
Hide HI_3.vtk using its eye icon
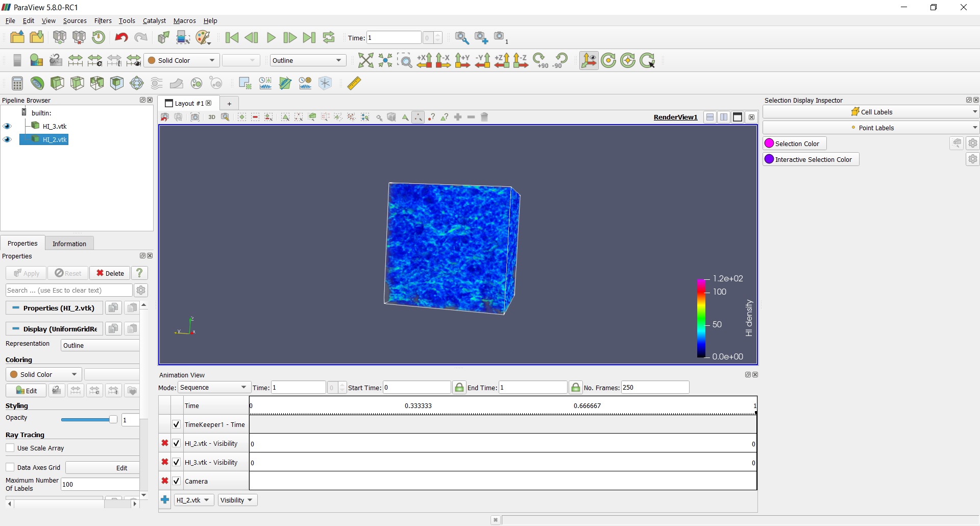pyautogui.click(x=7, y=126)
